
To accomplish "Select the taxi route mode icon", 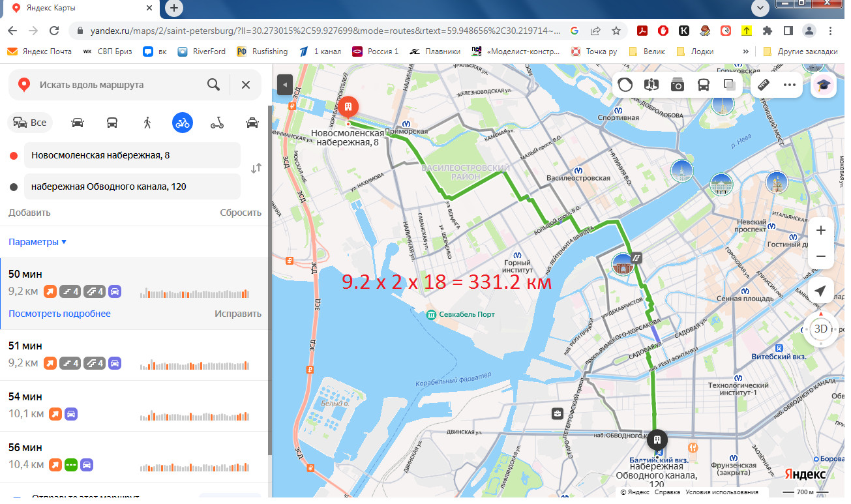I will (252, 123).
